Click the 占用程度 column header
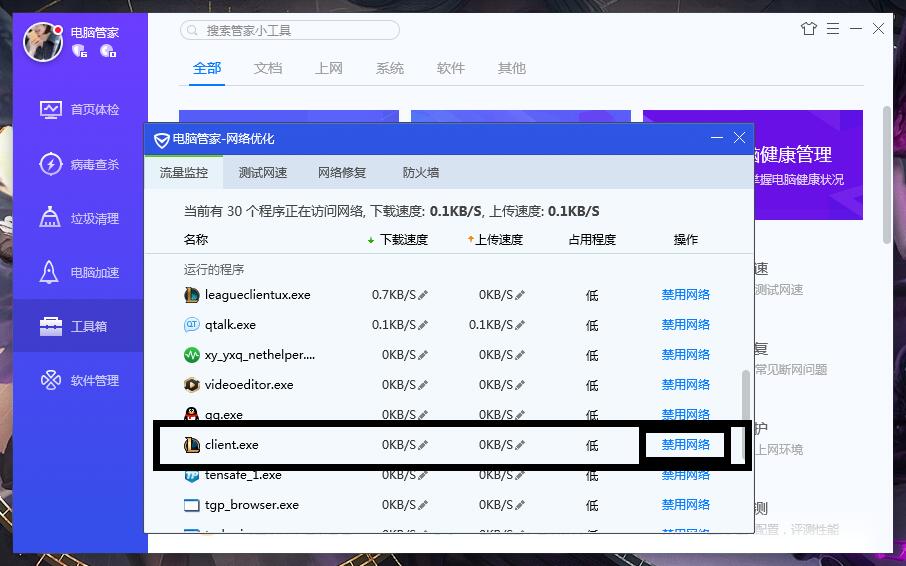 pyautogui.click(x=592, y=240)
